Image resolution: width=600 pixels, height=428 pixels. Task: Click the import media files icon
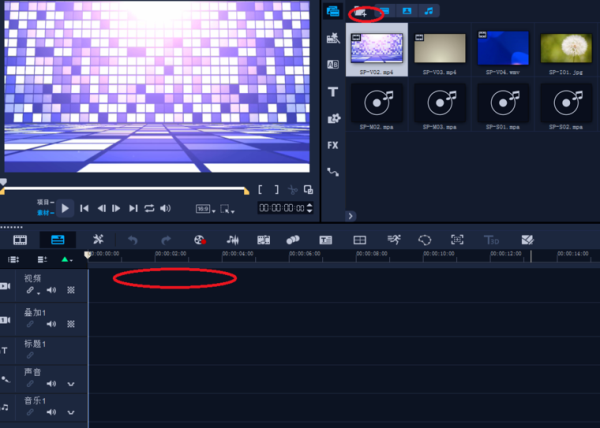[360, 13]
